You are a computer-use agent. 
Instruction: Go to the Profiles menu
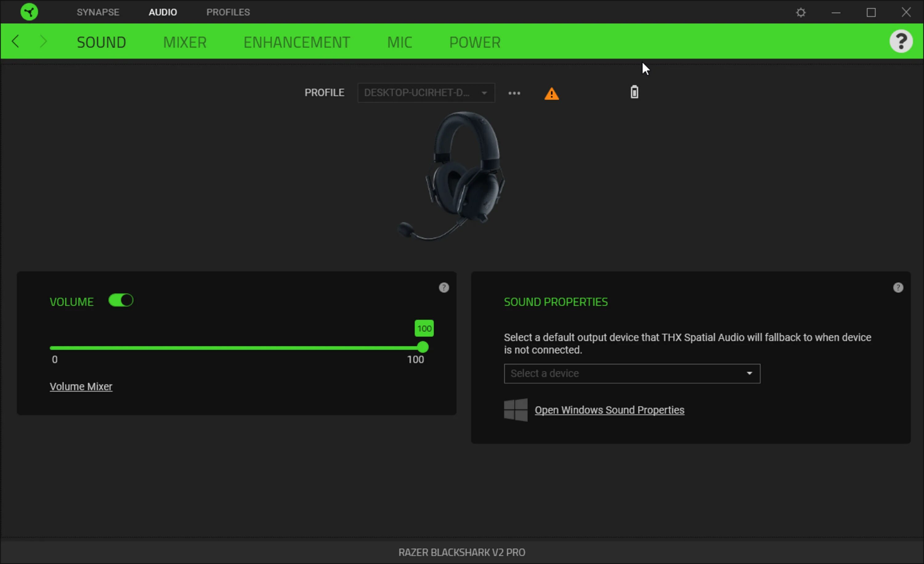click(x=228, y=12)
